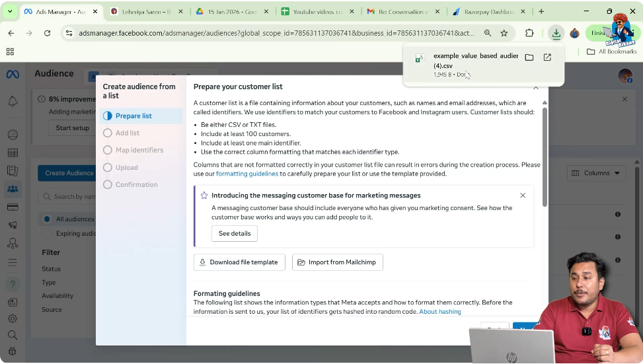The width and height of the screenshot is (643, 364).
Task: Go back in browser
Action: [x=11, y=33]
